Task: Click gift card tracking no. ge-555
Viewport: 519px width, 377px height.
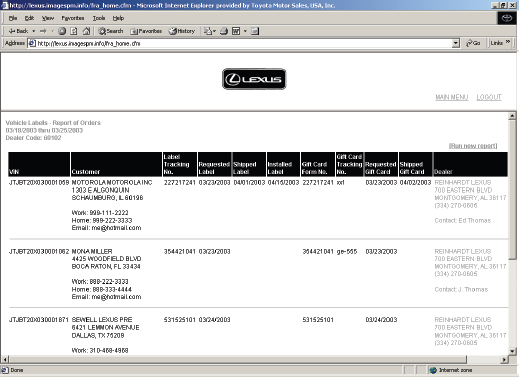Action: 347,251
